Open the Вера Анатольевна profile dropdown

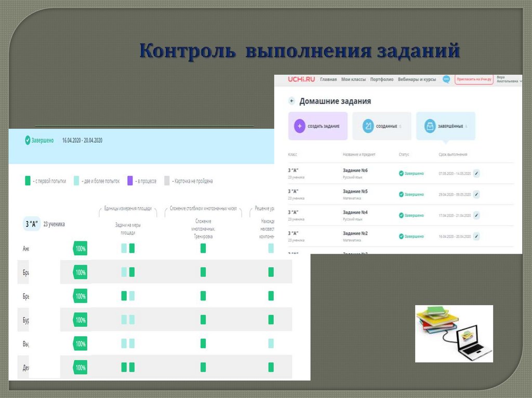coord(508,79)
